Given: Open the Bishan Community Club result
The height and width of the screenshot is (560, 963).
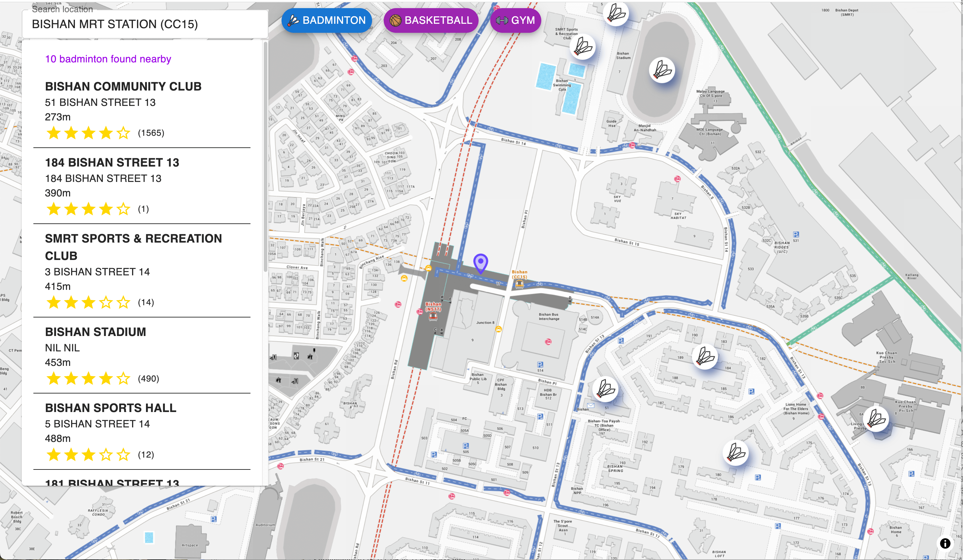Looking at the screenshot, I should [123, 86].
